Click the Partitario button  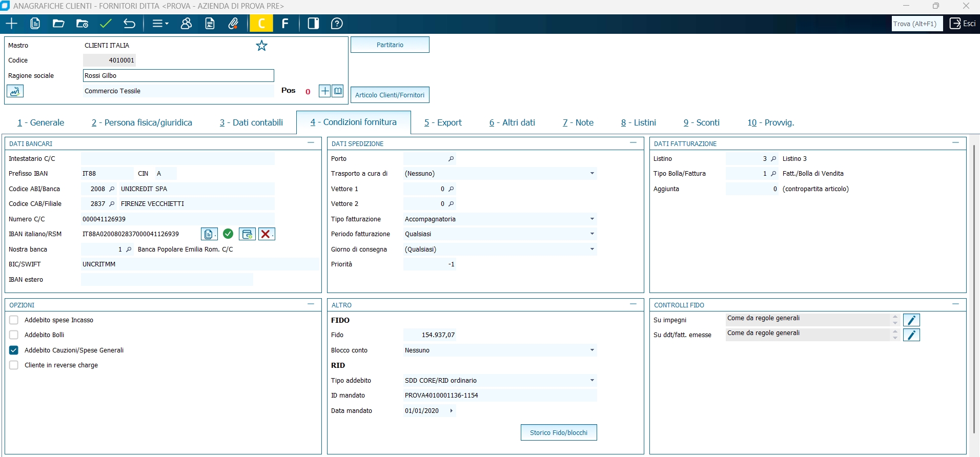(390, 45)
